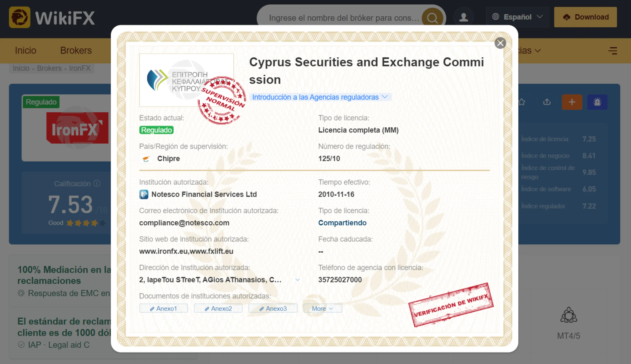Screen dimensions: 631x364
Task: Click the blue alarm report icon
Action: (597, 102)
